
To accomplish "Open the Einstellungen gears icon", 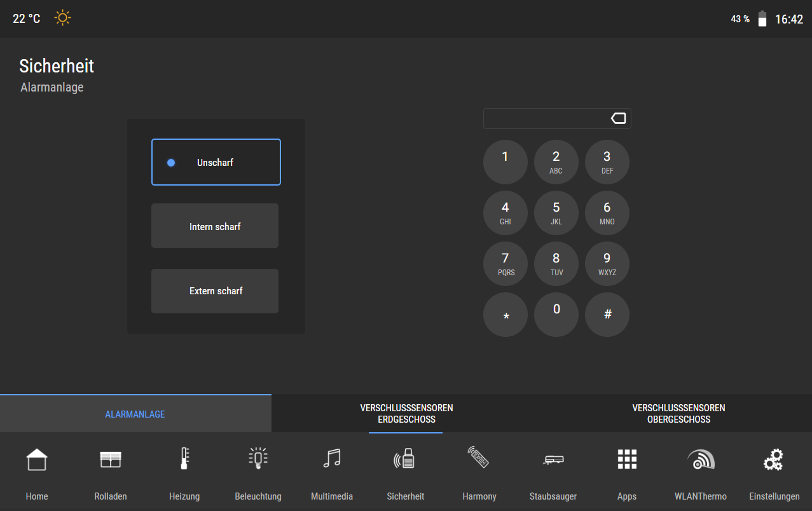I will click(x=774, y=459).
